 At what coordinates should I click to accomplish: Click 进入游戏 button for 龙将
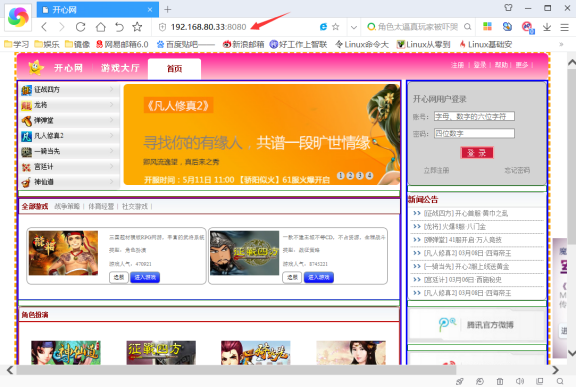(x=145, y=277)
